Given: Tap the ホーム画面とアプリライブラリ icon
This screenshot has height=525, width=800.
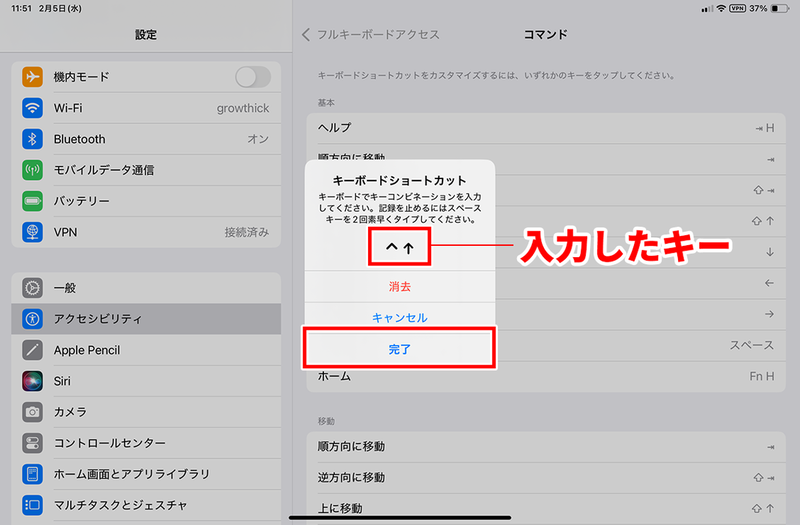Looking at the screenshot, I should tap(32, 474).
